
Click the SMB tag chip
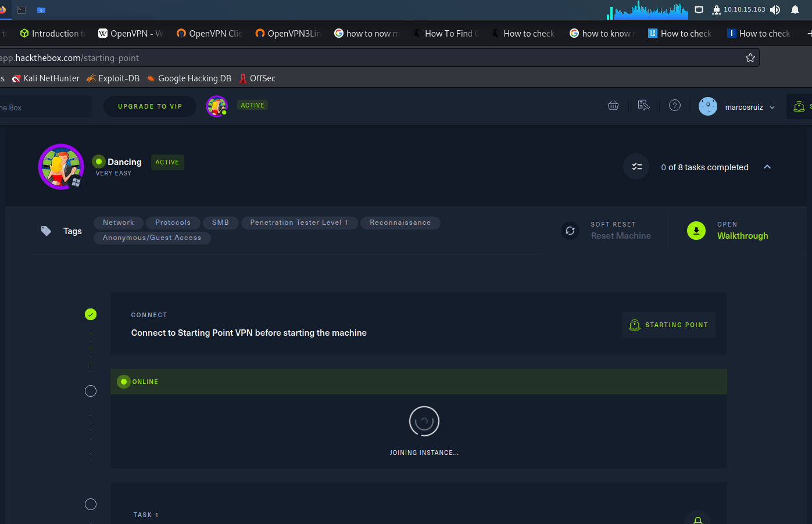220,222
